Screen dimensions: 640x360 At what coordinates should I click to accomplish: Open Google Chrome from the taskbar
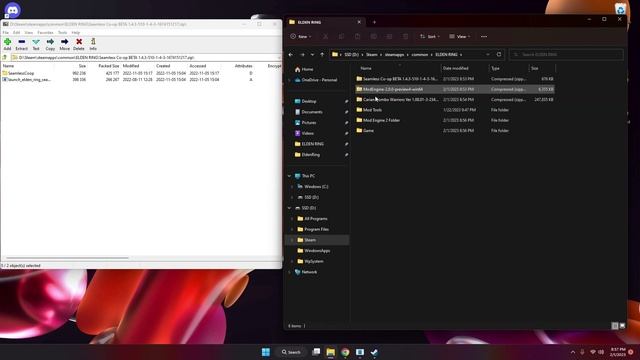click(345, 352)
